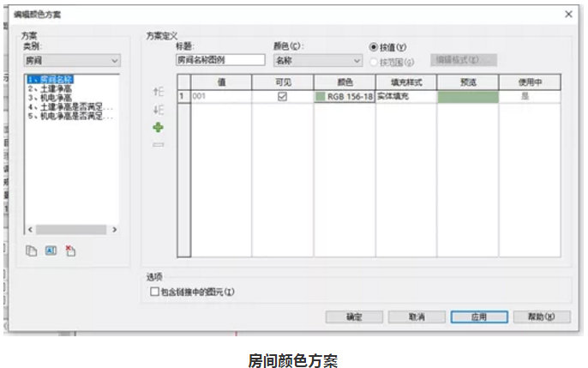Select scheme 4、土建净高是否满足
Screen dimensions: 588x368
click(70, 107)
